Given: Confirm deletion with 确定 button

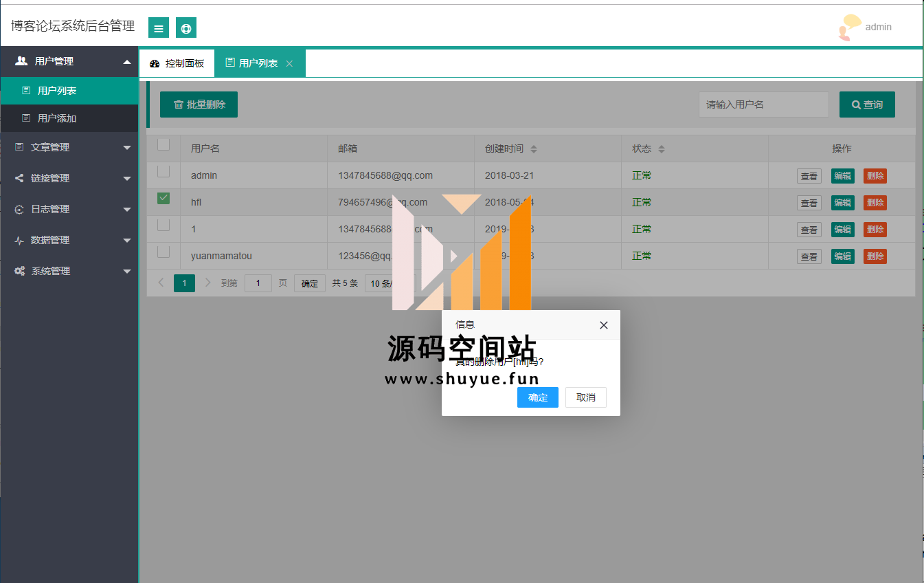Looking at the screenshot, I should (x=537, y=397).
